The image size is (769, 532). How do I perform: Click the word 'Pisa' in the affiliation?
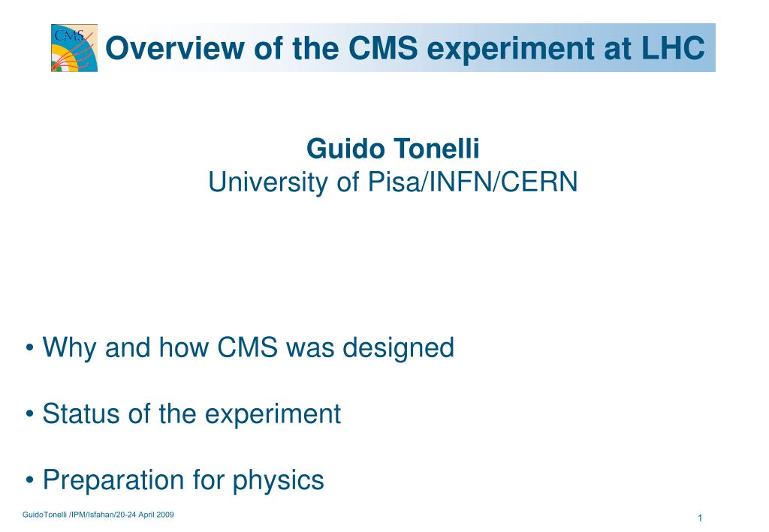pos(395,182)
